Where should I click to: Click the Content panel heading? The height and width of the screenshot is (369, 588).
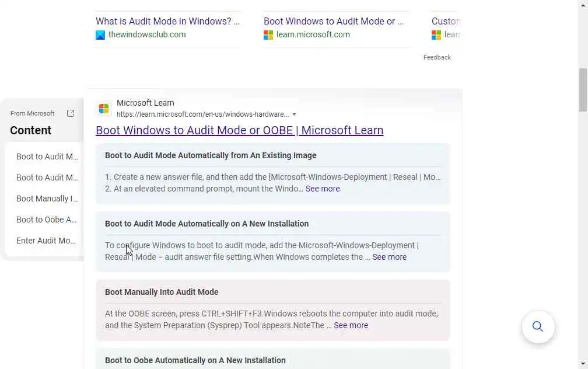pos(31,130)
